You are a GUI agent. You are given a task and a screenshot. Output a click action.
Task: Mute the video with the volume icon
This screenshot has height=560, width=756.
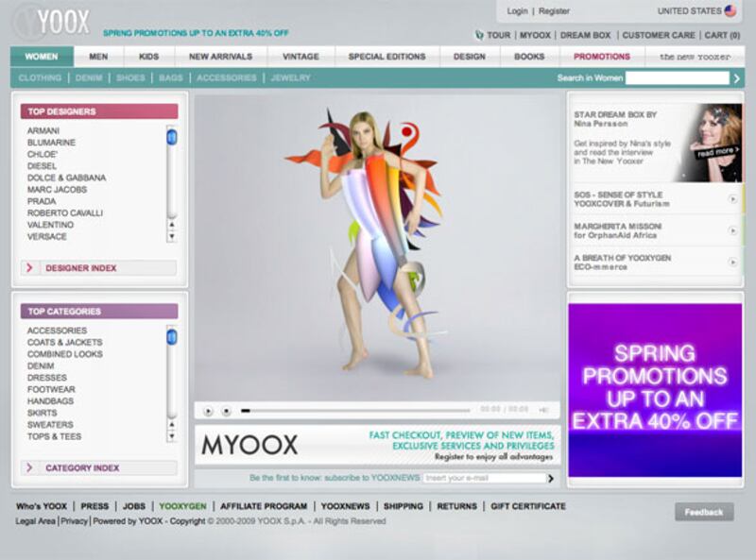pos(543,410)
